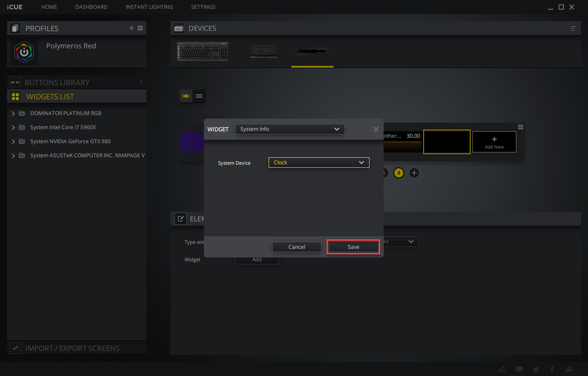
Task: Expand the System Intel Core i7 5960X folder
Action: coord(13,127)
